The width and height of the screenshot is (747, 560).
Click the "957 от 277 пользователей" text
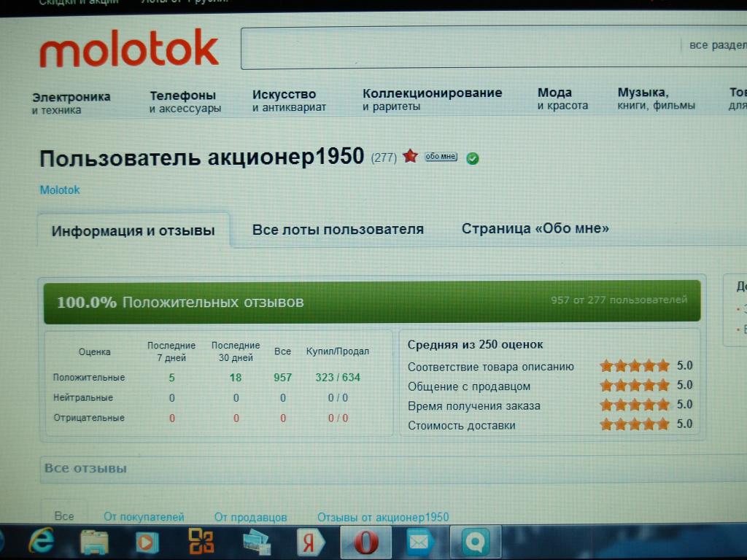pos(619,300)
